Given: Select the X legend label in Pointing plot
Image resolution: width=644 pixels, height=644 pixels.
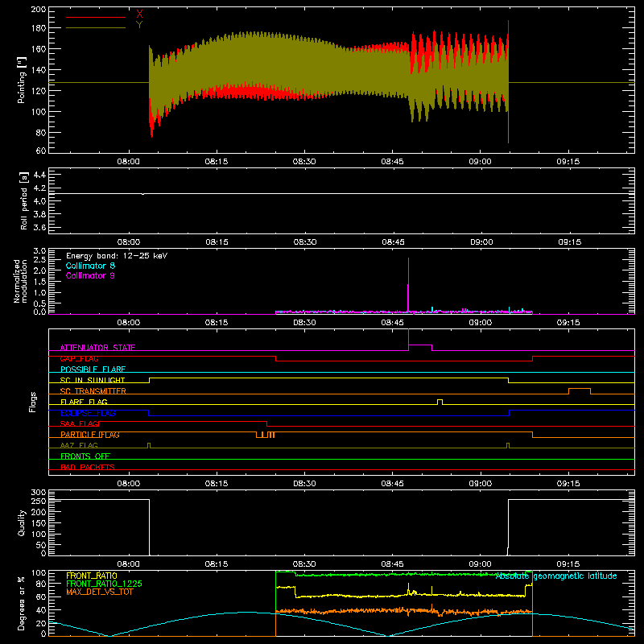Looking at the screenshot, I should [139, 14].
